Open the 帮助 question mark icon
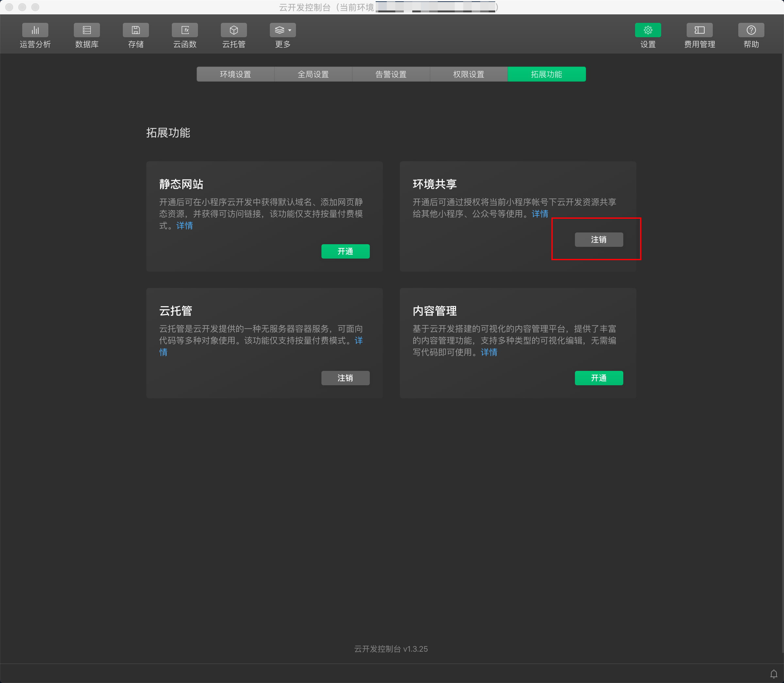Image resolution: width=784 pixels, height=683 pixels. click(751, 30)
